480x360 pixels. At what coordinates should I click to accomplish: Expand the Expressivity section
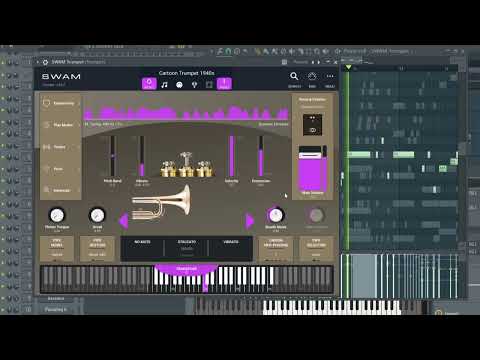61,103
